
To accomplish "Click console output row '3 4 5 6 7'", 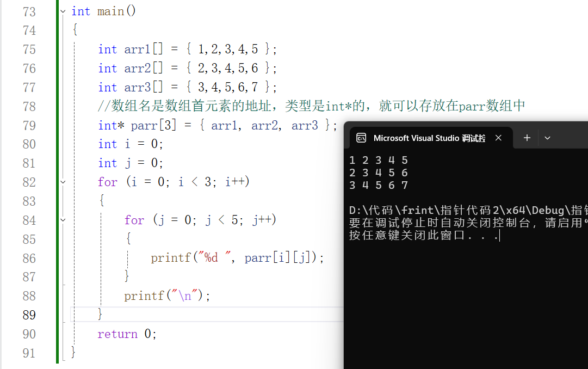I will tap(379, 185).
